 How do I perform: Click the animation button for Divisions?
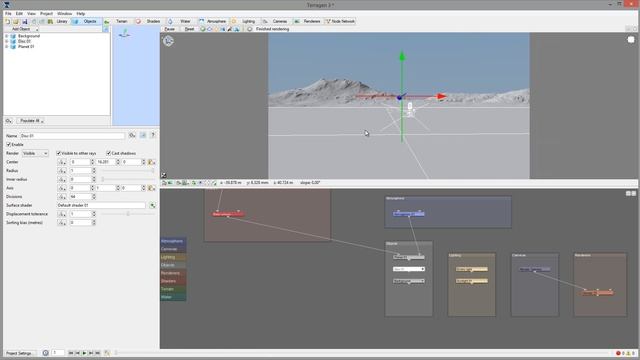click(x=62, y=197)
